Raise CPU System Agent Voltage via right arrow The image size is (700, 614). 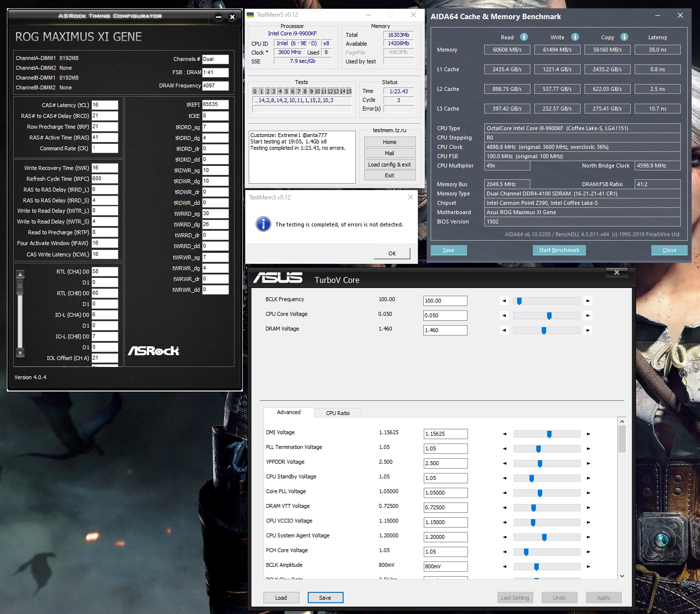pos(588,537)
